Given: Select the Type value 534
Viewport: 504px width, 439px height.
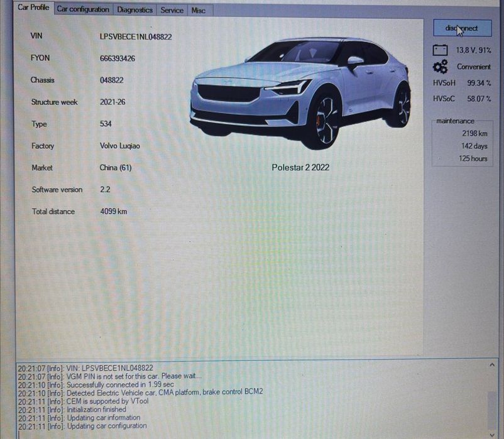Looking at the screenshot, I should [x=106, y=124].
